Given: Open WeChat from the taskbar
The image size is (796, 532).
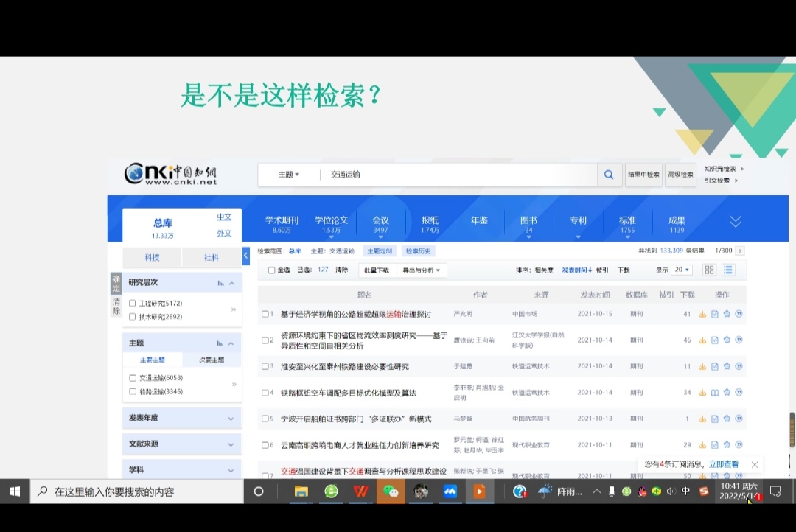Looking at the screenshot, I should [390, 491].
